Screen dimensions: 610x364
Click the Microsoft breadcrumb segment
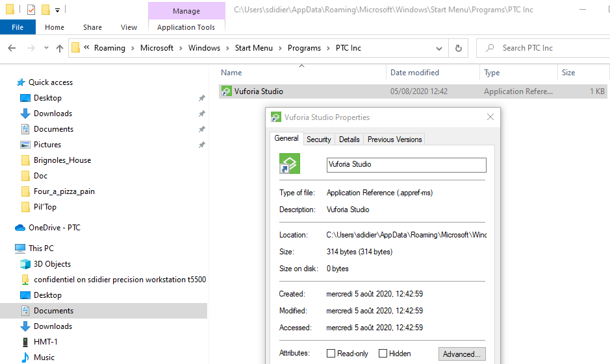[x=157, y=48]
